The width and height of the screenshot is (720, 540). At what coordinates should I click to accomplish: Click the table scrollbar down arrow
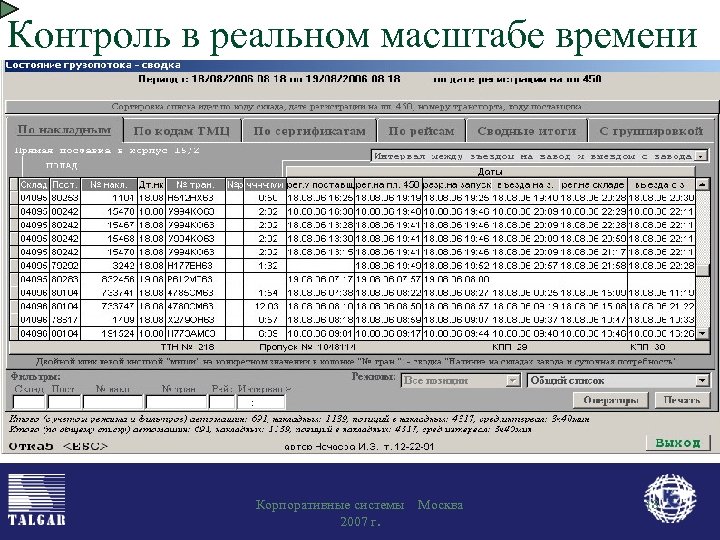pyautogui.click(x=702, y=333)
